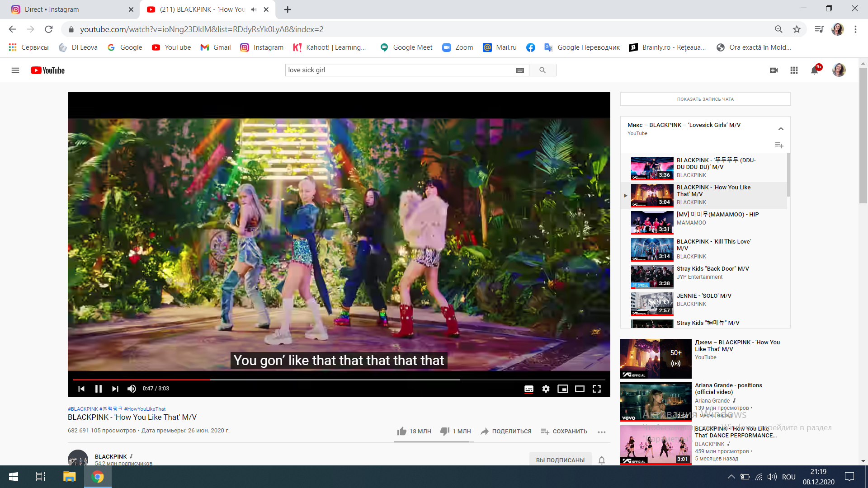Click the video progress bar
868x488 pixels.
(339, 380)
